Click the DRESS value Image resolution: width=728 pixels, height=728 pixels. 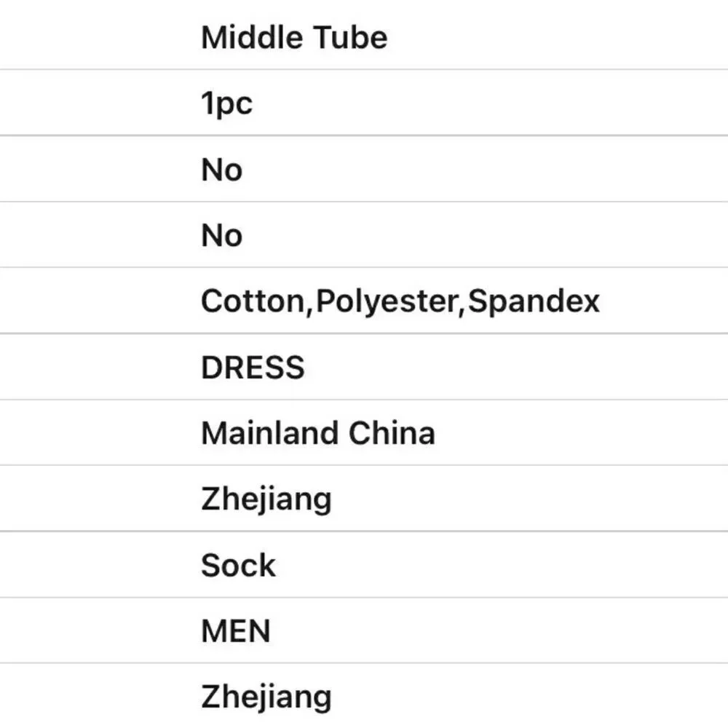[253, 368]
